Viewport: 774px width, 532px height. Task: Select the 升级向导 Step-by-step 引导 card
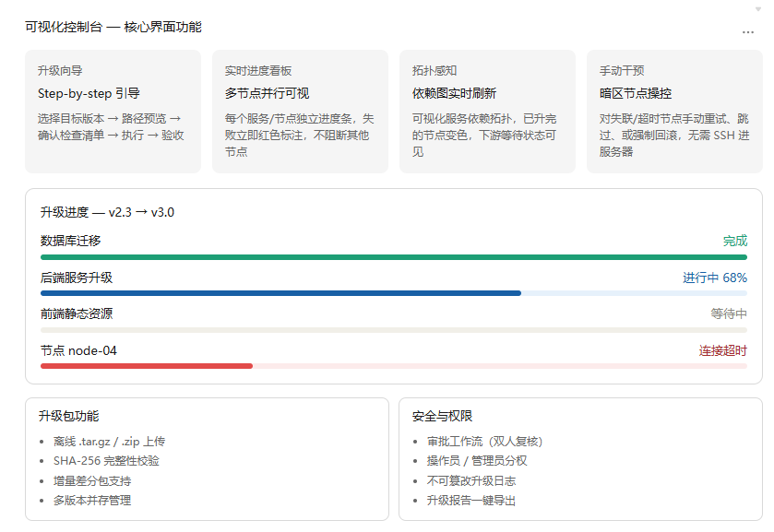(113, 112)
